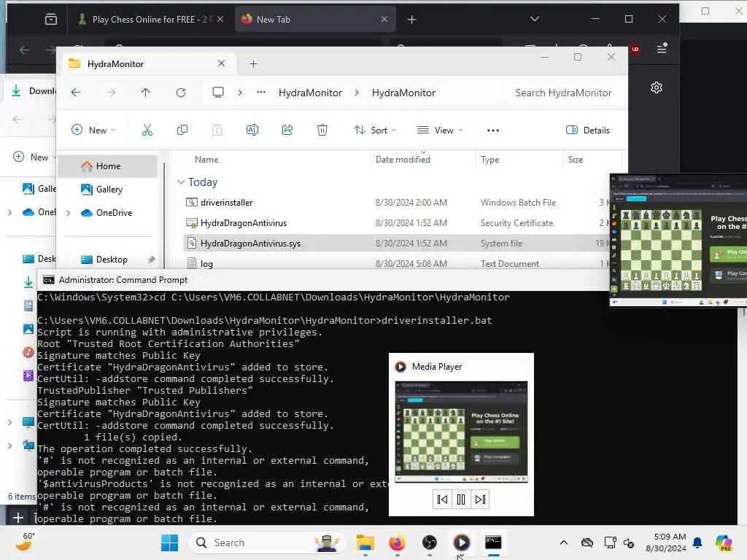747x560 pixels.
Task: Open Firefox list all tabs dropdown
Action: pos(535,19)
